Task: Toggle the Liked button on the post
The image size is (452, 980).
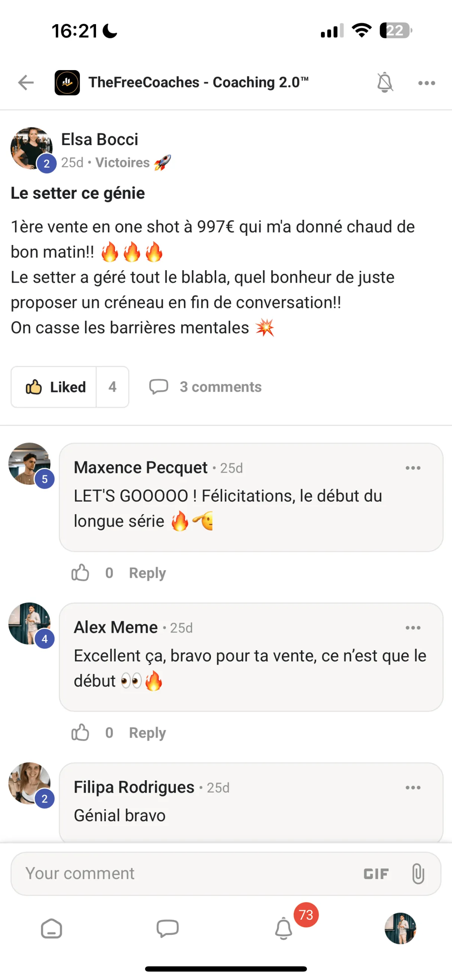Action: coord(54,387)
